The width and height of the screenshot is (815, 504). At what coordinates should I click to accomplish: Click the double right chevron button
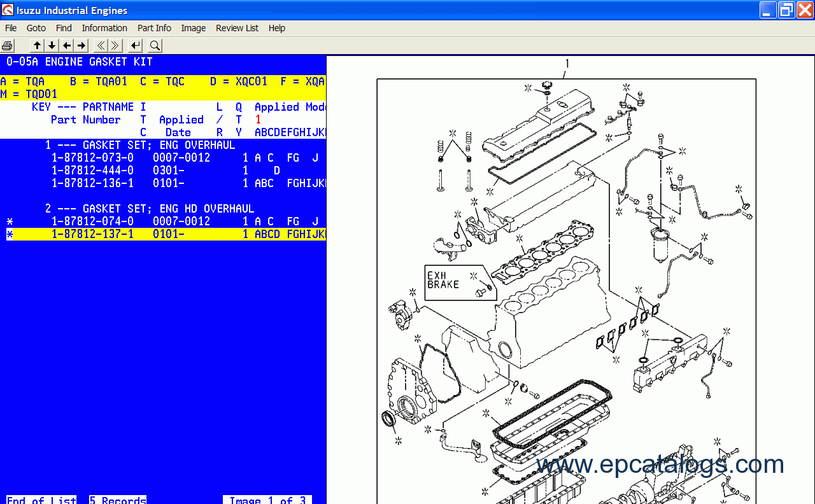(115, 45)
